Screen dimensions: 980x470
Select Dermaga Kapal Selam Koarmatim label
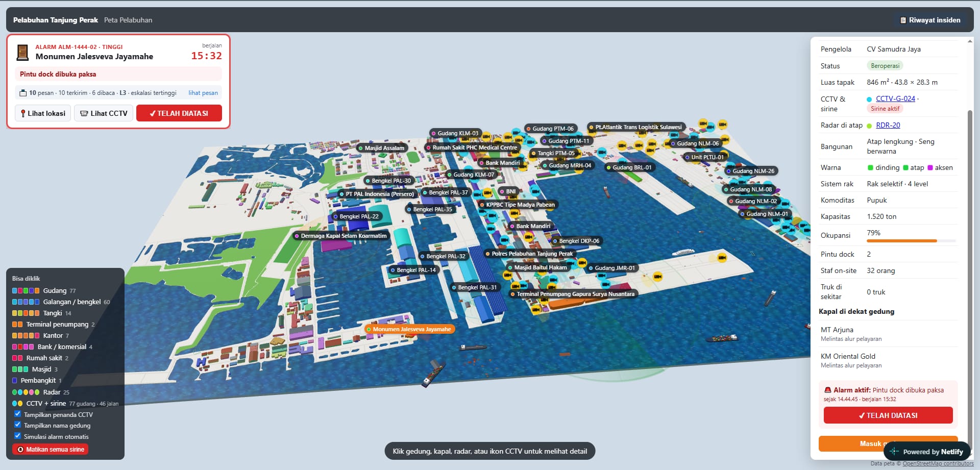[x=340, y=236]
